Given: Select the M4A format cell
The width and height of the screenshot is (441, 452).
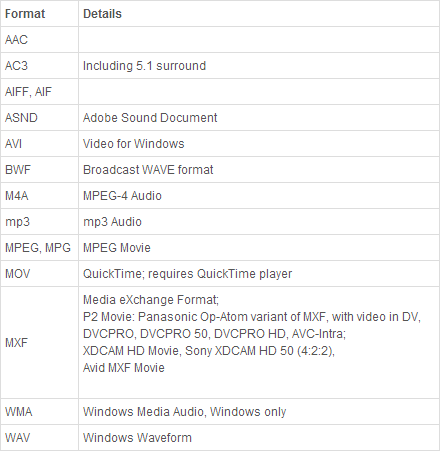Looking at the screenshot, I should click(x=39, y=196).
